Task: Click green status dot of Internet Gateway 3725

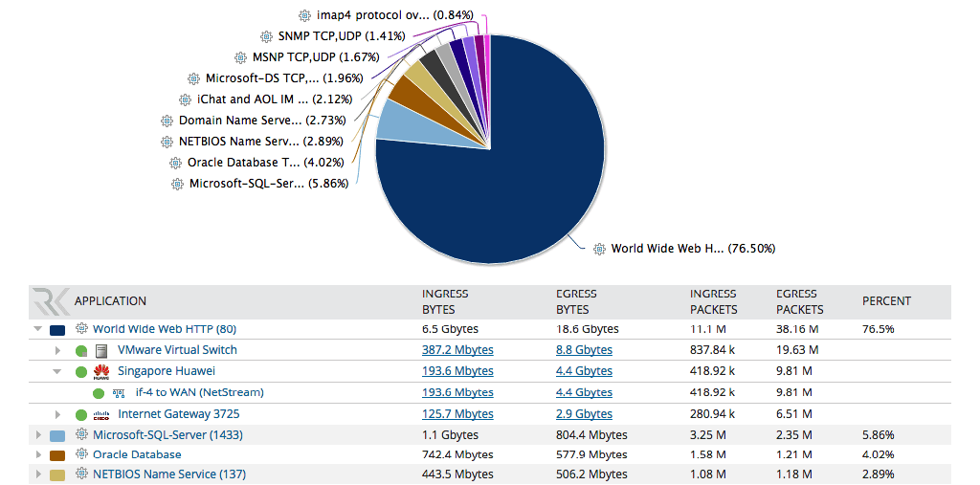Action: tap(81, 414)
